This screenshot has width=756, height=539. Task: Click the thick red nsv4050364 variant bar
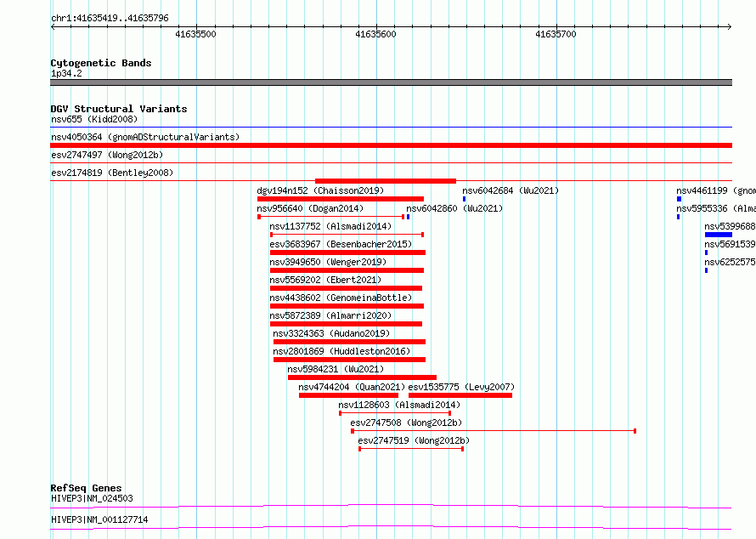click(391, 145)
